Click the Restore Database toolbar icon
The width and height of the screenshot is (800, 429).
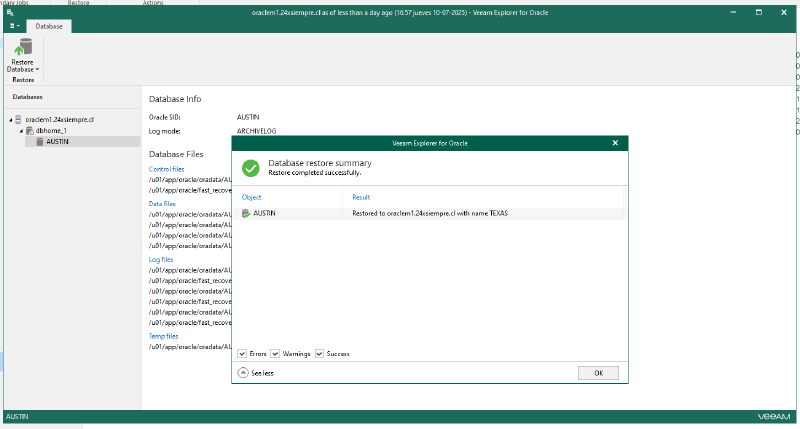tap(23, 47)
